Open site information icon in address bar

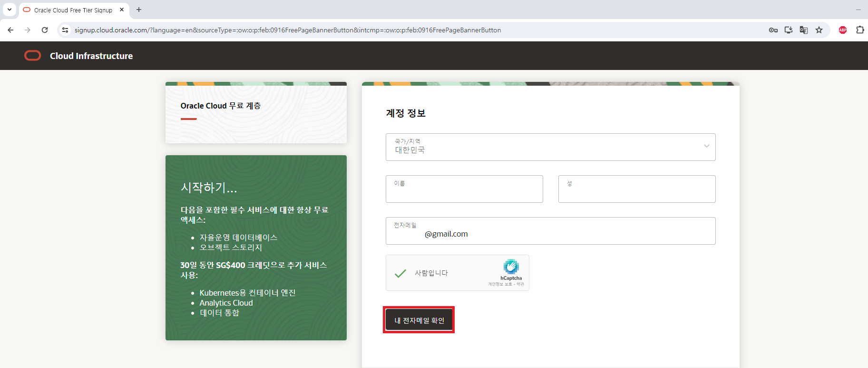65,30
